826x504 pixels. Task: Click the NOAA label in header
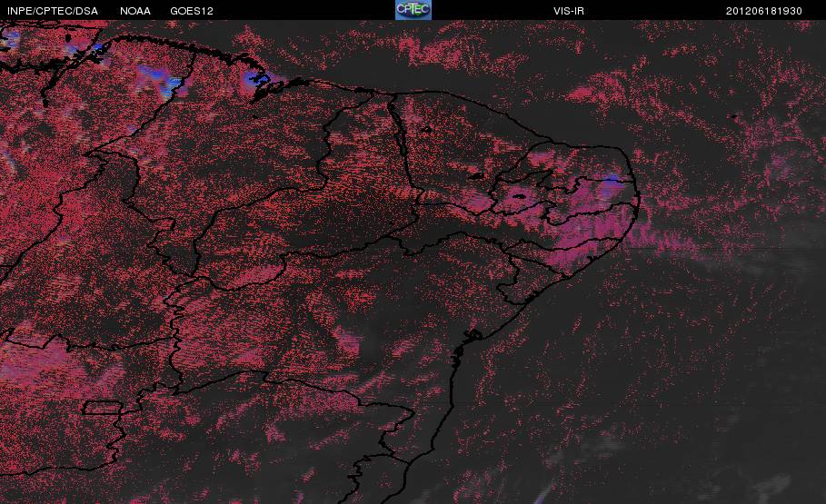click(x=134, y=11)
